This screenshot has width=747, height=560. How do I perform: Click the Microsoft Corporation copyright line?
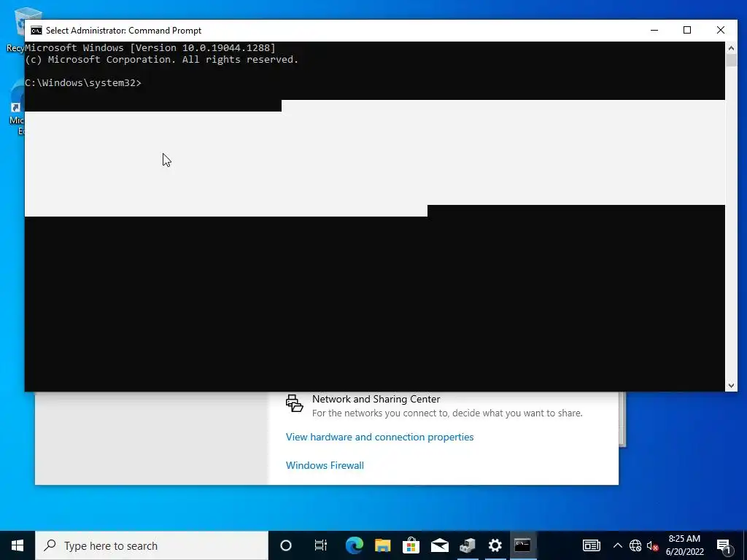161,60
